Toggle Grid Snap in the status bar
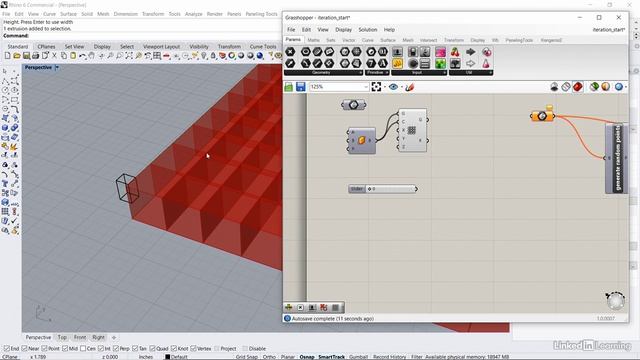Viewport: 640px width, 360px height. (x=247, y=357)
